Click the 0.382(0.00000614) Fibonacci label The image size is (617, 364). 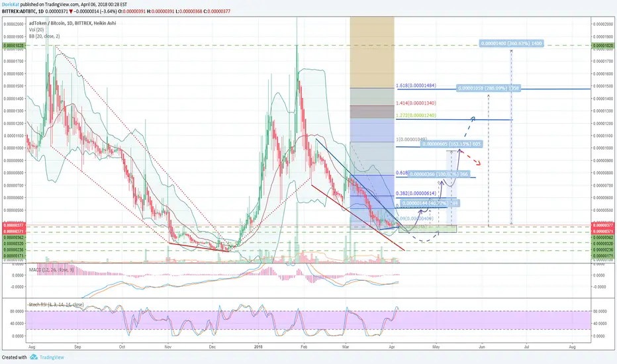pos(416,193)
